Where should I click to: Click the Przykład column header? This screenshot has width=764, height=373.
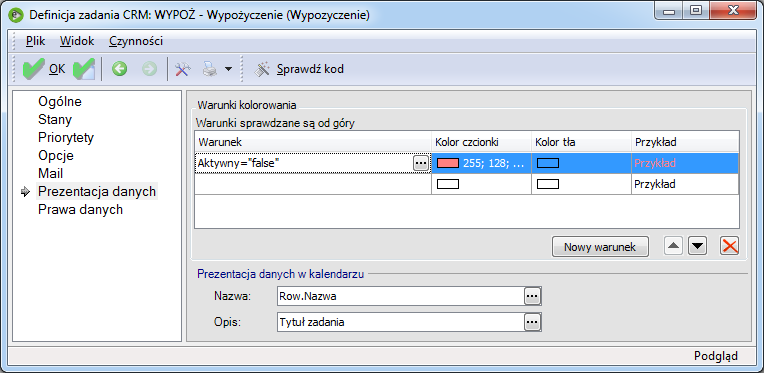point(685,142)
